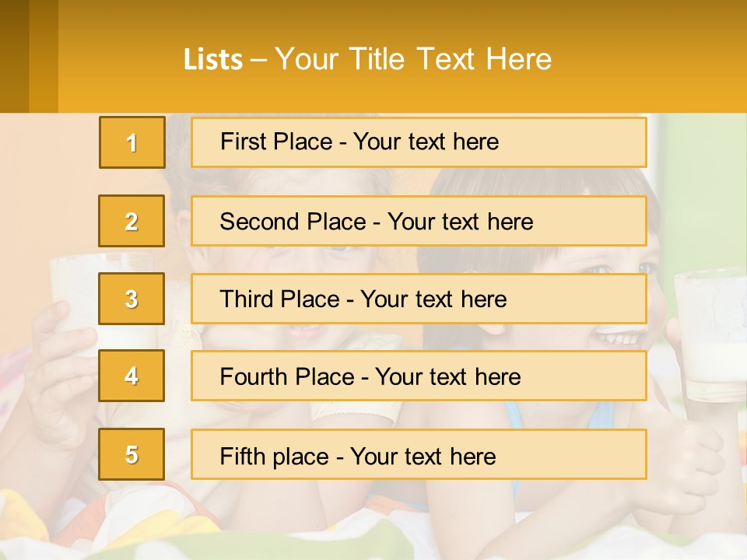
Task: Click the dark brown stripe in header
Action: point(14,56)
